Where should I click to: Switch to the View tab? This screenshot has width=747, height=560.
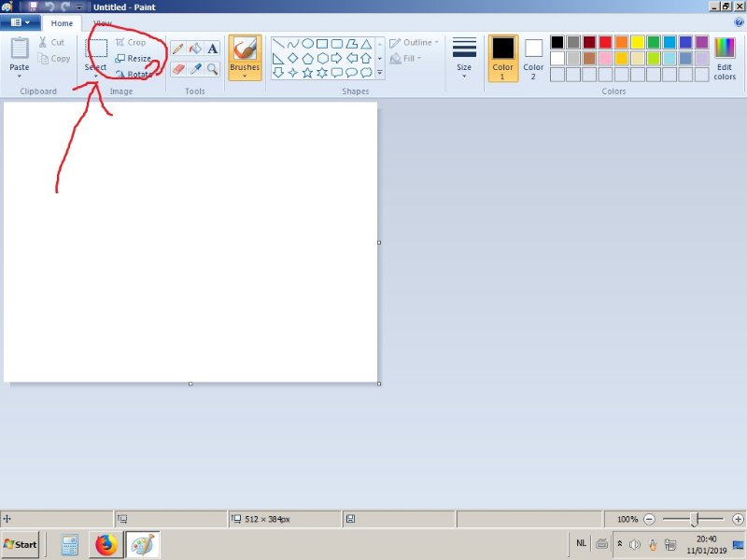click(x=102, y=22)
